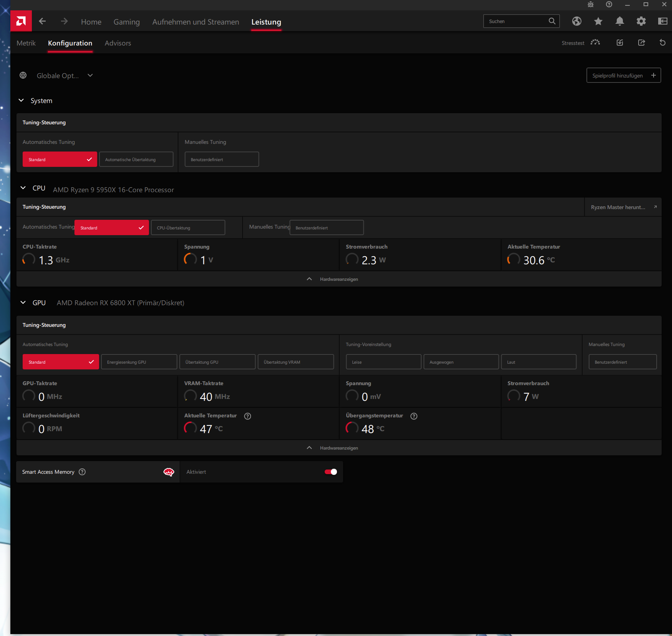This screenshot has height=636, width=672.
Task: Select CPU Benutzerdefiniert manual tuning
Action: [327, 227]
